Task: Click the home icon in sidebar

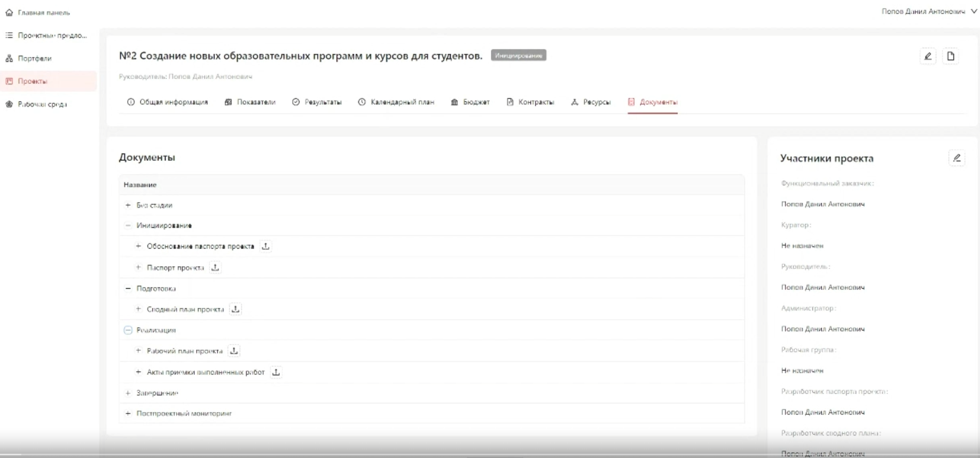Action: tap(9, 12)
